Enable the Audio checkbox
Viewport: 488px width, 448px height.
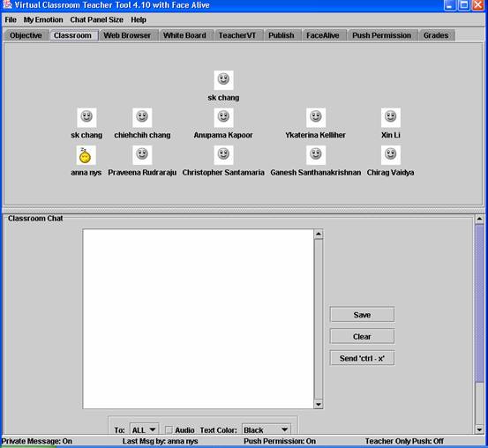pos(169,430)
